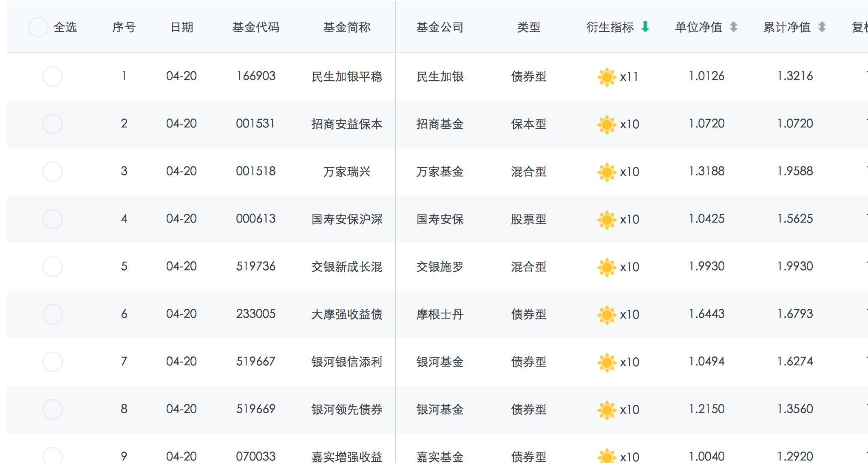Click company 国寿安保 in row 4
Viewport: 868px width, 463px height.
click(440, 219)
